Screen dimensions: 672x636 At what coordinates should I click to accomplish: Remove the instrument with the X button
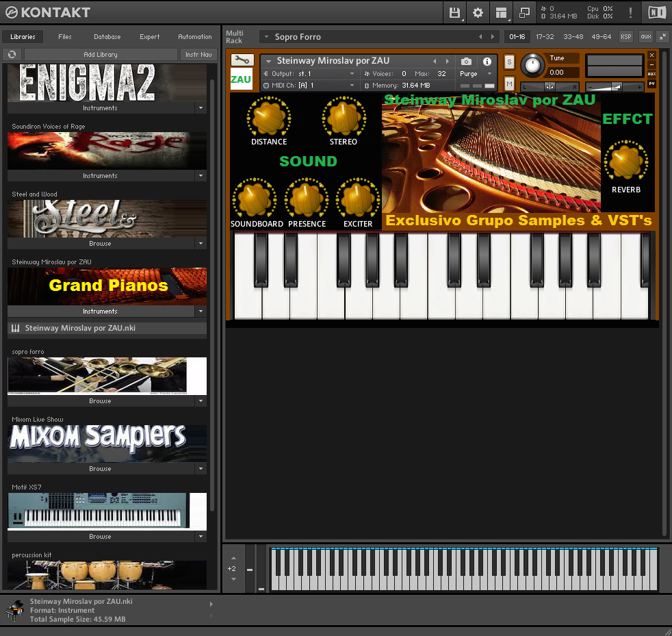[652, 55]
